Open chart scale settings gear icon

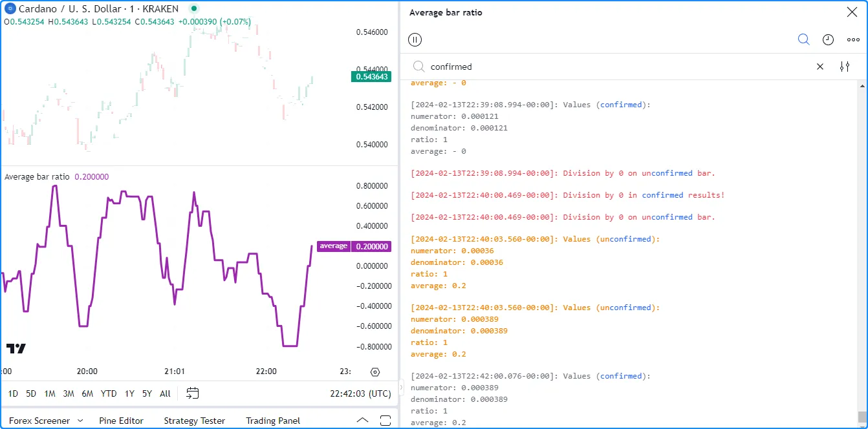point(375,371)
